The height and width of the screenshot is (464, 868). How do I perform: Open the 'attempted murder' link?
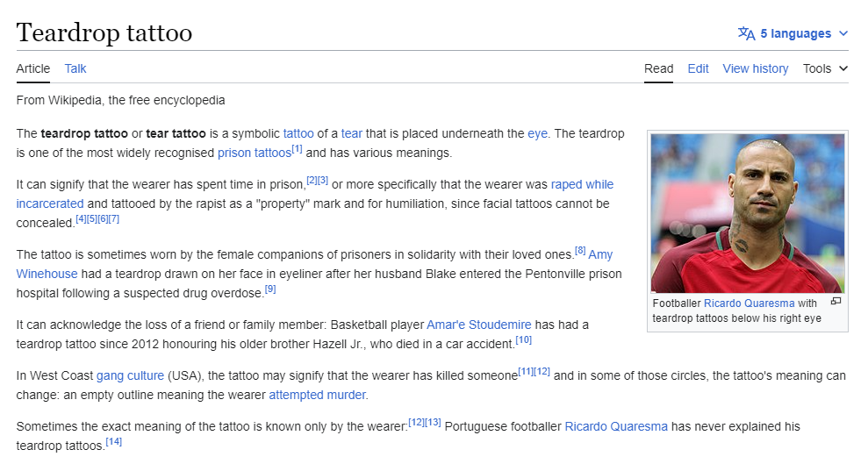coord(317,395)
